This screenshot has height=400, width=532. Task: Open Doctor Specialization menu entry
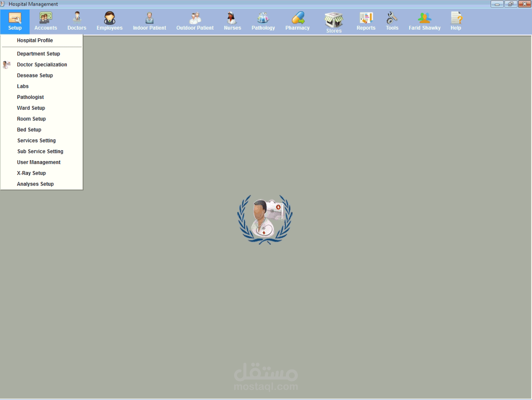click(x=41, y=65)
